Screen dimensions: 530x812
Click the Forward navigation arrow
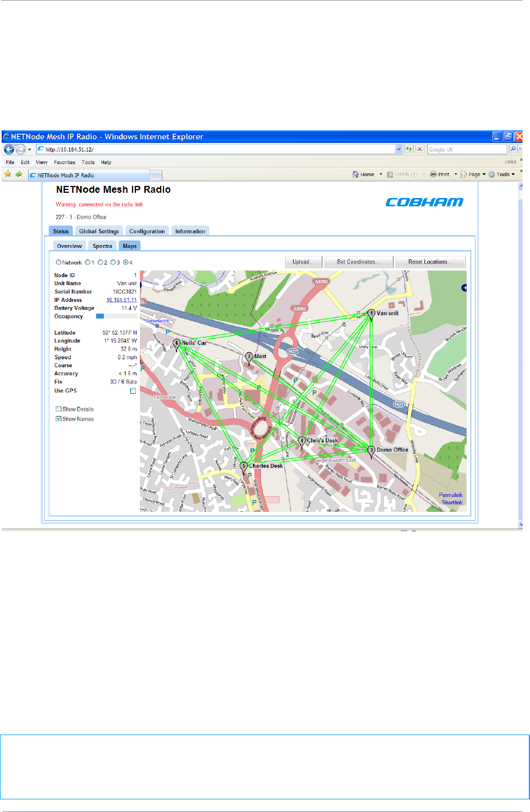point(21,149)
